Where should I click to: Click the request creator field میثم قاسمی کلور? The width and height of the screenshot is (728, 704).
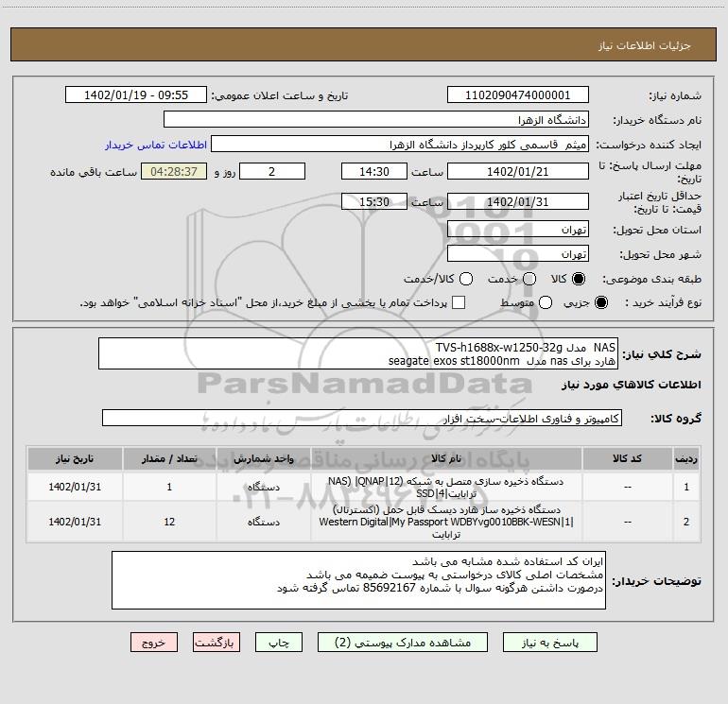pos(400,145)
